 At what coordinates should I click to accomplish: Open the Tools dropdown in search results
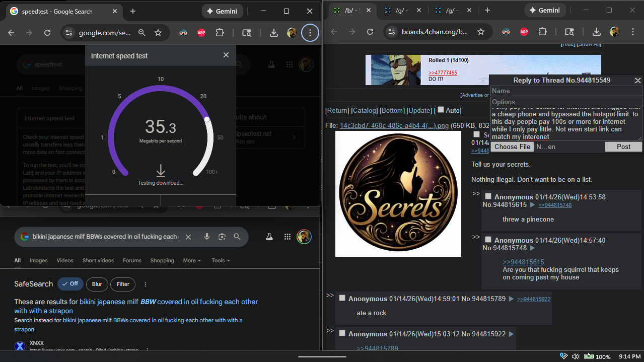coord(221,261)
